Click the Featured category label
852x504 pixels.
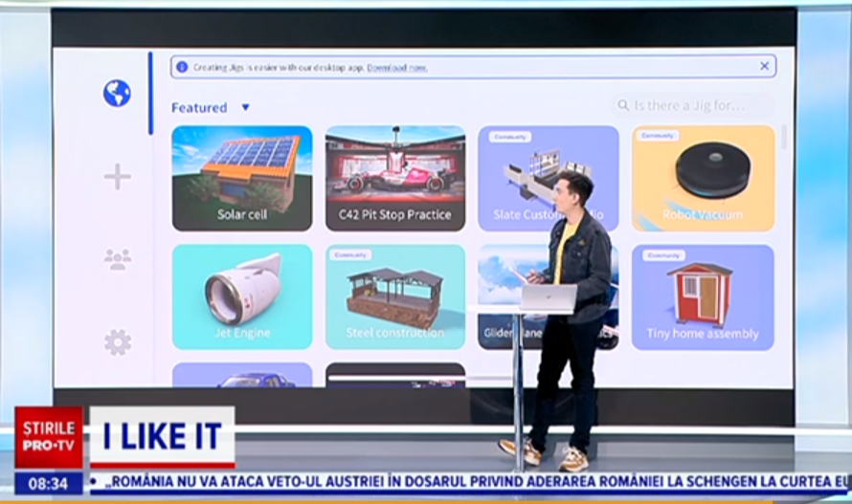[199, 108]
